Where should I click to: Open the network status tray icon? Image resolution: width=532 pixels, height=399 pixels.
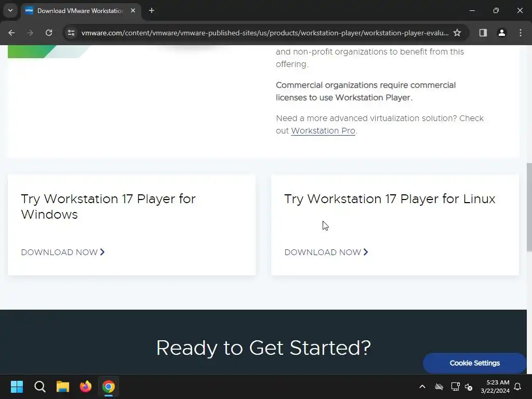click(455, 387)
